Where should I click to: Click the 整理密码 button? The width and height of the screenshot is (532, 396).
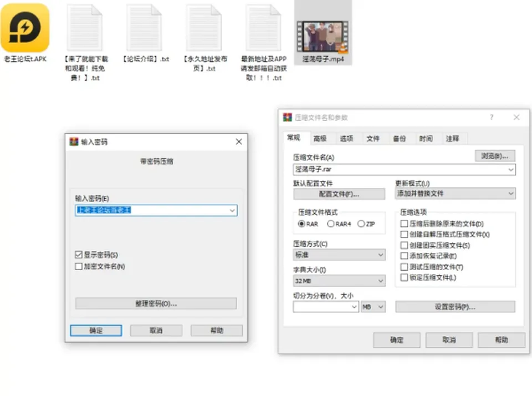click(156, 303)
